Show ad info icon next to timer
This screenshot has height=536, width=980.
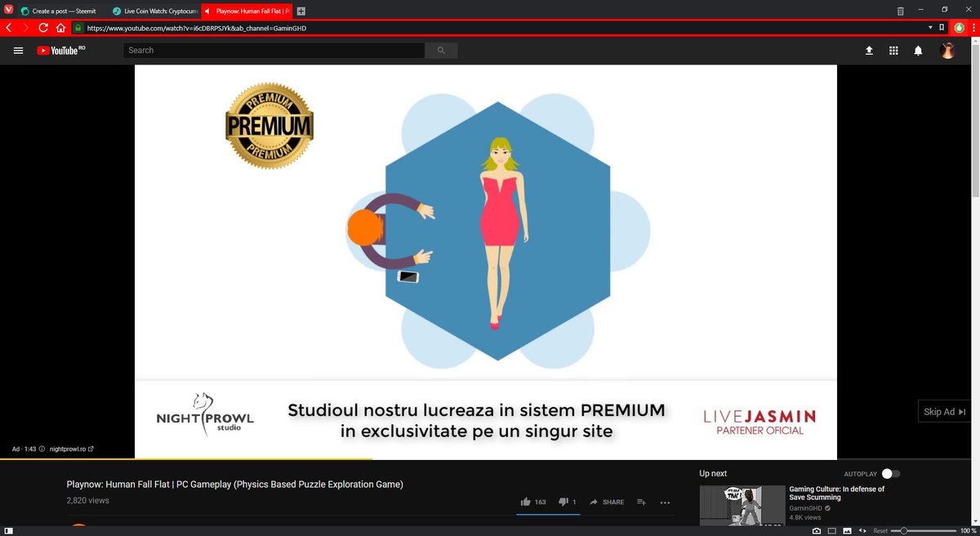42,449
